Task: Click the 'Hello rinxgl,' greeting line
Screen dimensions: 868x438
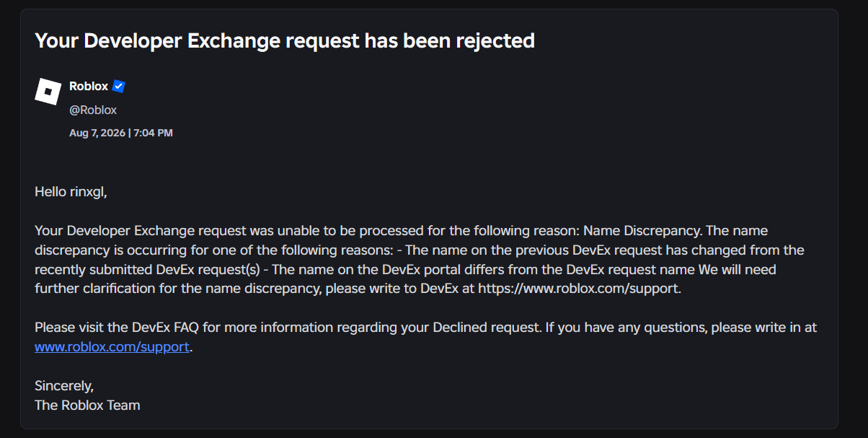Action: pyautogui.click(x=71, y=192)
